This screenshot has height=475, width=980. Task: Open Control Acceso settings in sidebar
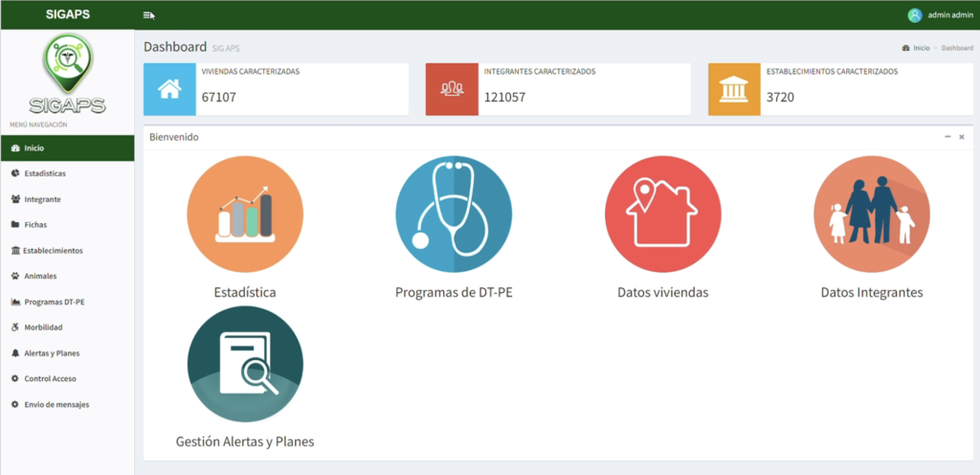point(50,379)
